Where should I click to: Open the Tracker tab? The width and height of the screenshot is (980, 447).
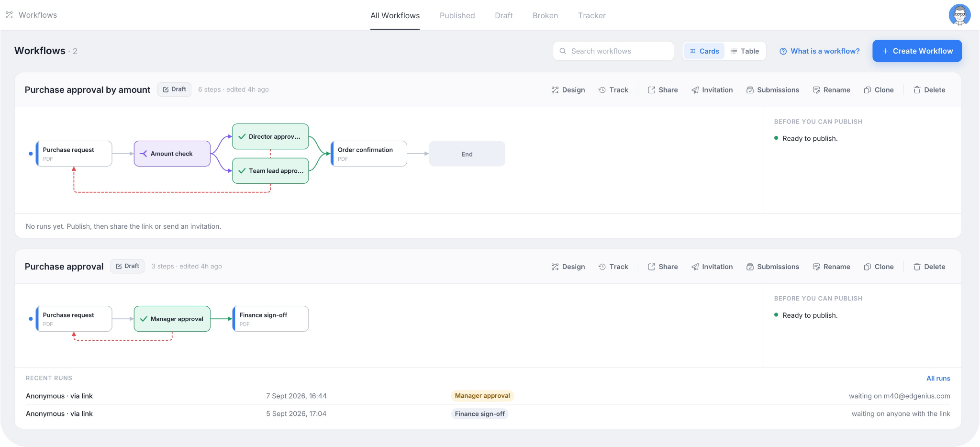(x=591, y=15)
